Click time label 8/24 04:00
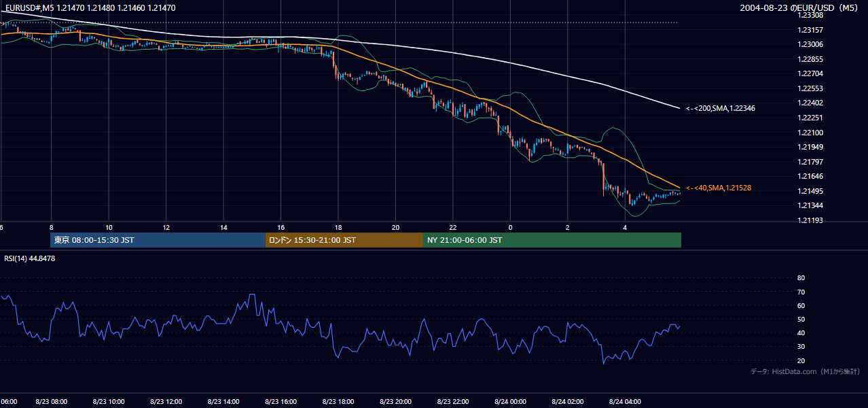This screenshot has height=408, width=868. (x=625, y=402)
